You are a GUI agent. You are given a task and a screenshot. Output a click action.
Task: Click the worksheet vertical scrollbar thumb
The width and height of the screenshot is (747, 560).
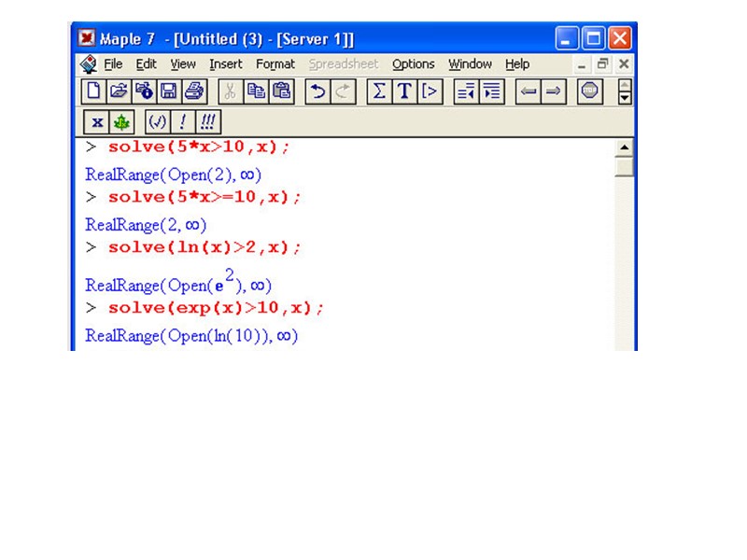point(624,167)
